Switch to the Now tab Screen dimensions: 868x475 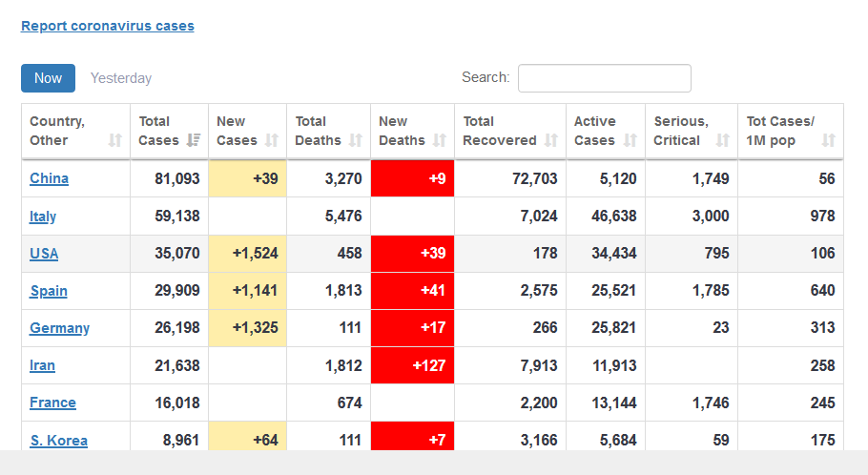(x=48, y=78)
